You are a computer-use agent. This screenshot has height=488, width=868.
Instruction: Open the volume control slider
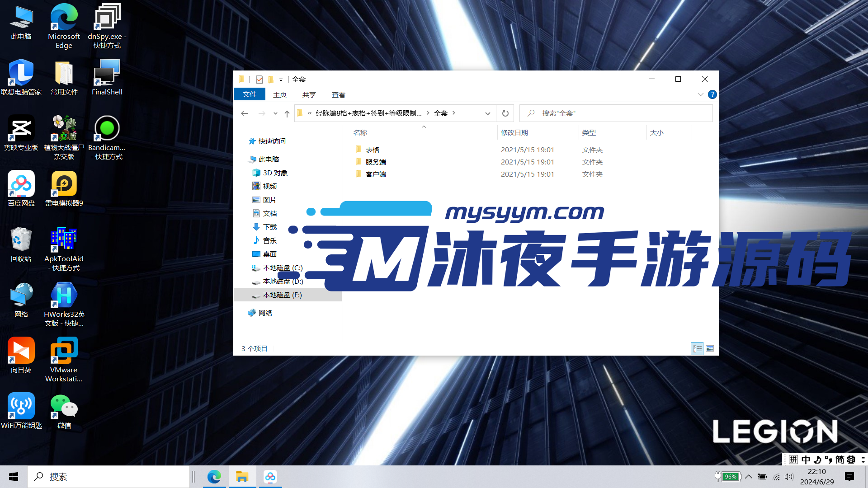789,476
